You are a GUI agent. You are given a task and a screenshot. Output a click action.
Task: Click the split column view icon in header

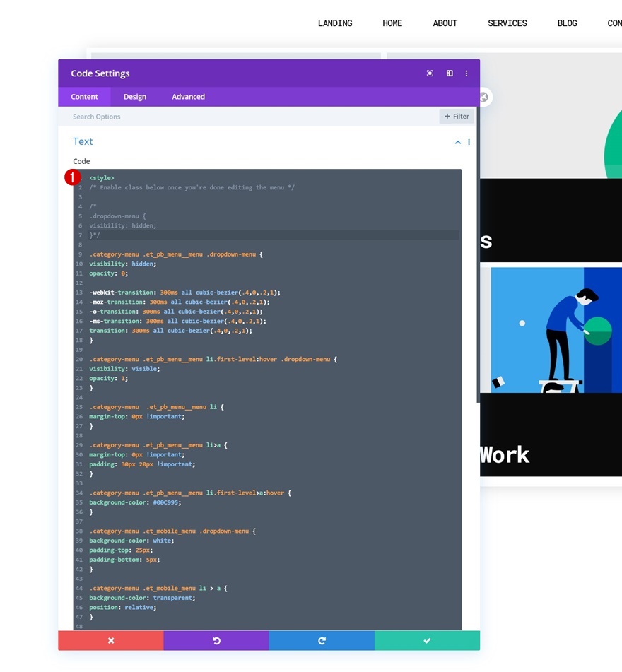click(450, 73)
